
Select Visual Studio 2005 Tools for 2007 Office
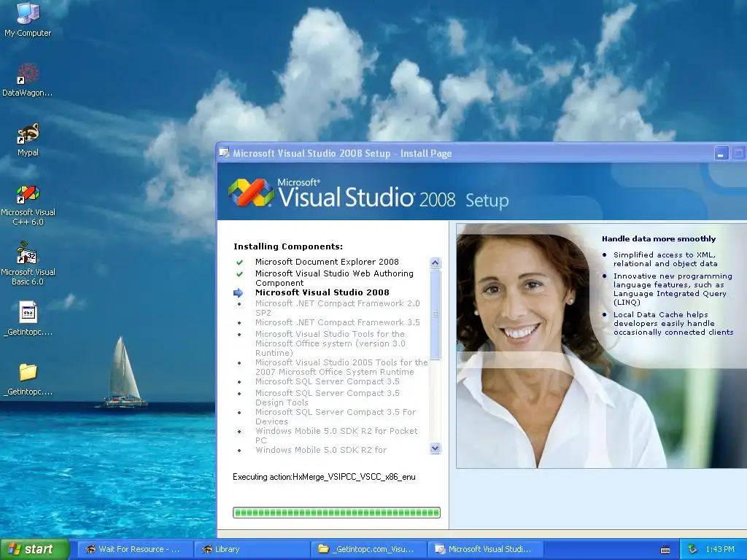(x=341, y=367)
